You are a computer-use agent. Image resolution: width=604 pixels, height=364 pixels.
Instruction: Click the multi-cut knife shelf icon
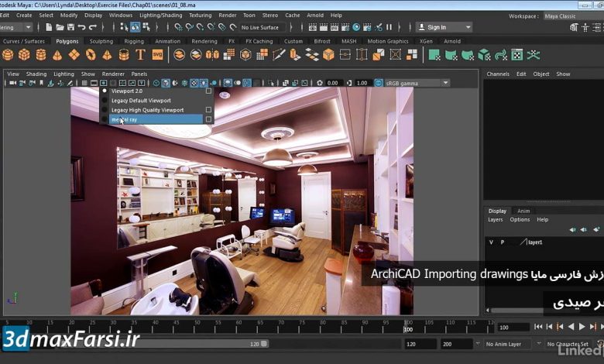(279, 55)
